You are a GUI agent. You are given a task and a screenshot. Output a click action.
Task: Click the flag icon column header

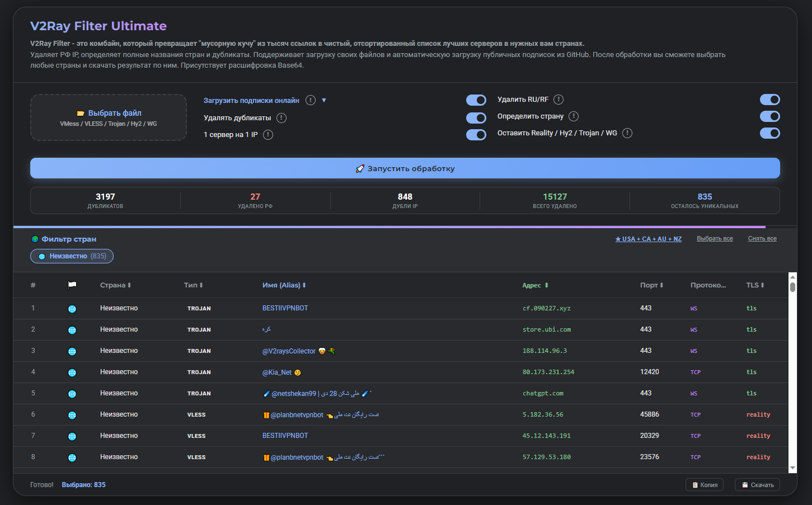[72, 285]
